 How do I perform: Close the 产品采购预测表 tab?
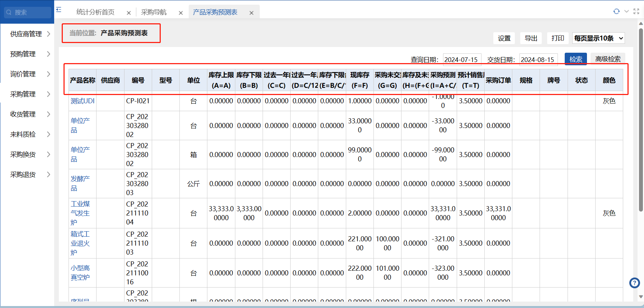[x=252, y=13]
